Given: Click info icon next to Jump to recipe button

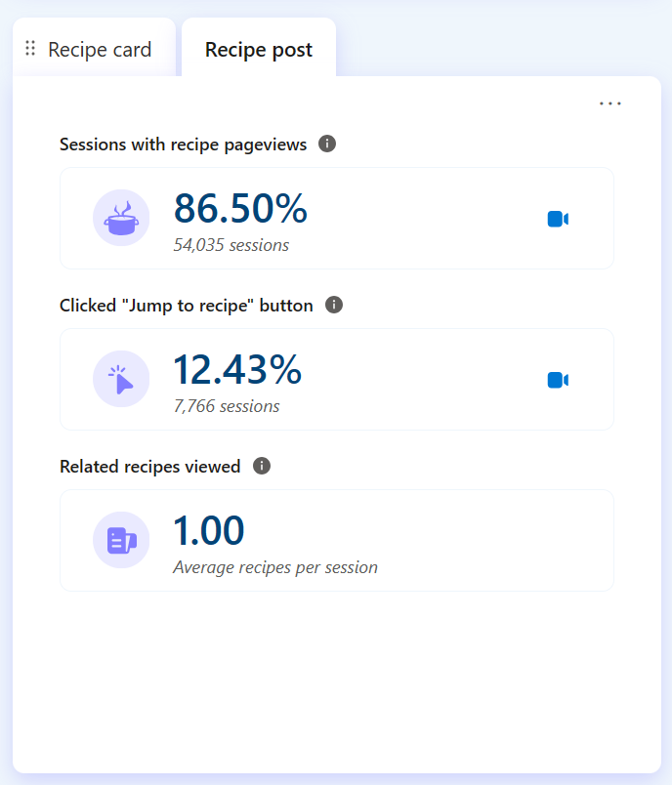Looking at the screenshot, I should 334,305.
